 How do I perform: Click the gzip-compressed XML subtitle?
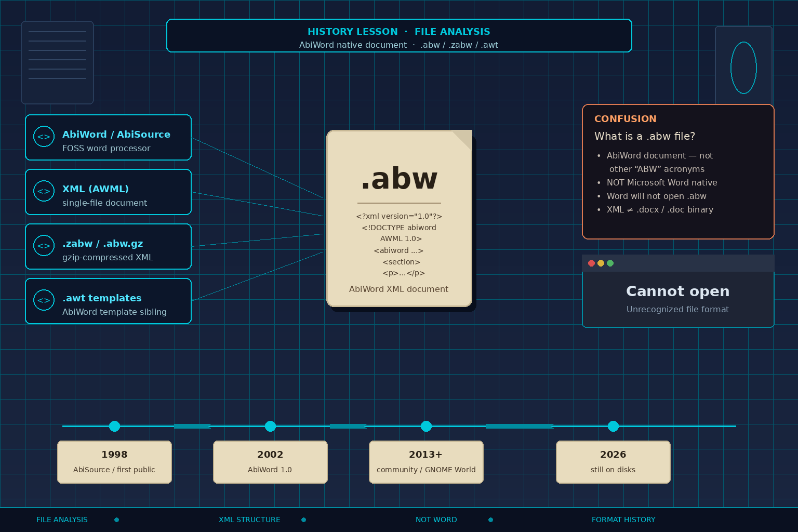click(x=108, y=257)
